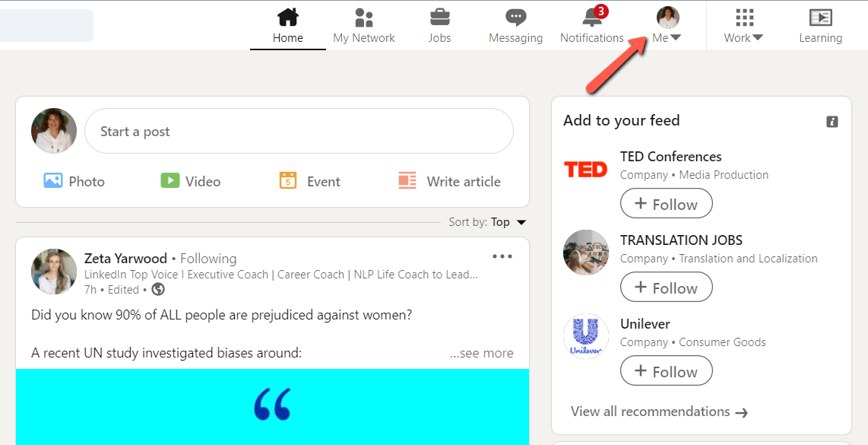The image size is (868, 445).
Task: Follow TED Conferences
Action: 666,204
